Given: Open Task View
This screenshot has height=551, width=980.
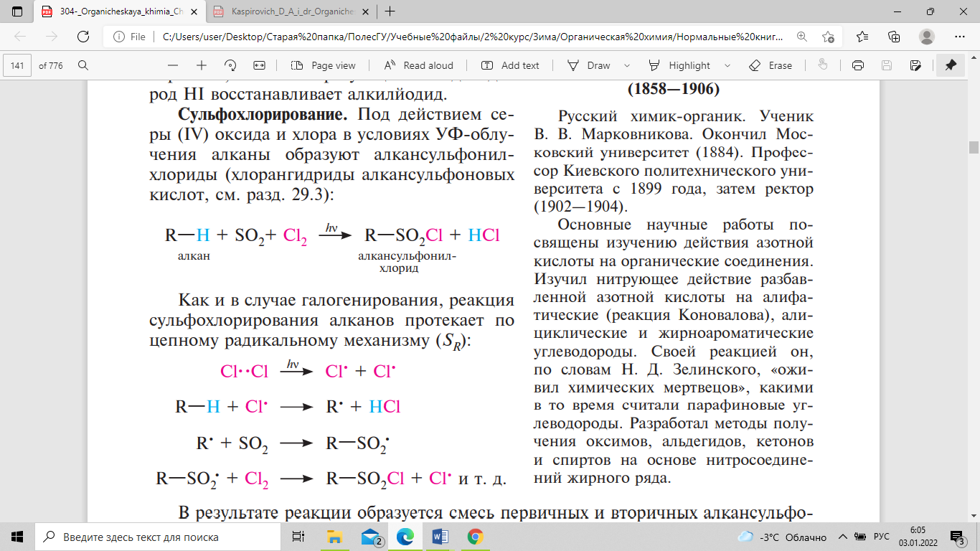Looking at the screenshot, I should [x=299, y=537].
